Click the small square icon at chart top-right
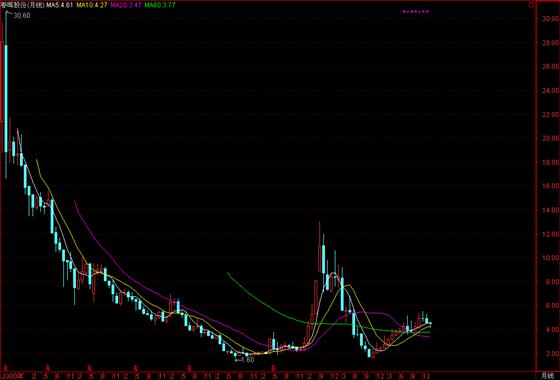This screenshot has height=380, width=560. click(531, 5)
